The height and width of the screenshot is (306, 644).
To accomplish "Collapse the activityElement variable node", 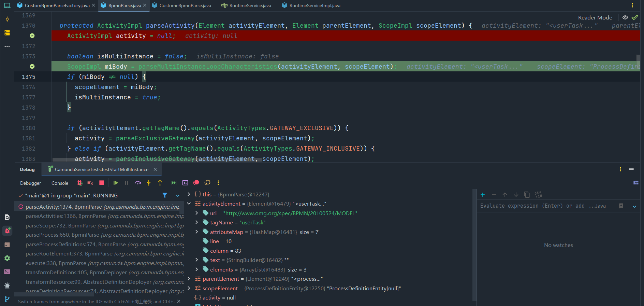I will pos(189,204).
